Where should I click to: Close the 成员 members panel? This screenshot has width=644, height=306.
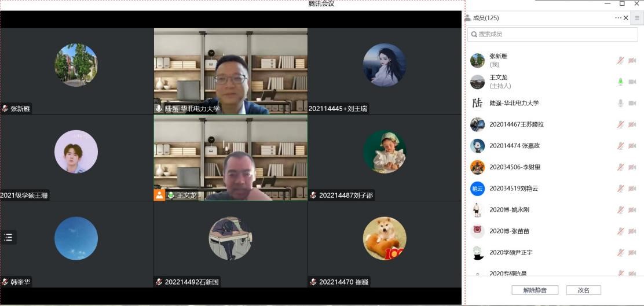(x=626, y=18)
